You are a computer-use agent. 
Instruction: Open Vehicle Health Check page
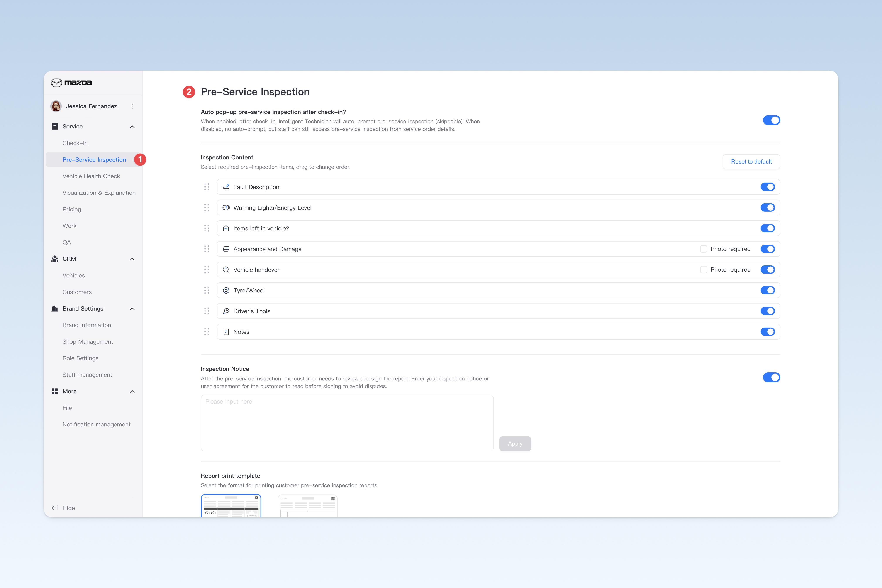click(x=91, y=176)
